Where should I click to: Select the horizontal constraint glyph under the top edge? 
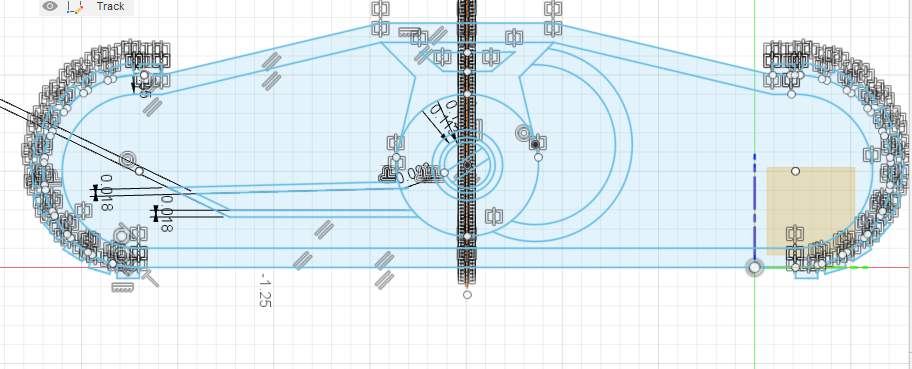[x=410, y=33]
